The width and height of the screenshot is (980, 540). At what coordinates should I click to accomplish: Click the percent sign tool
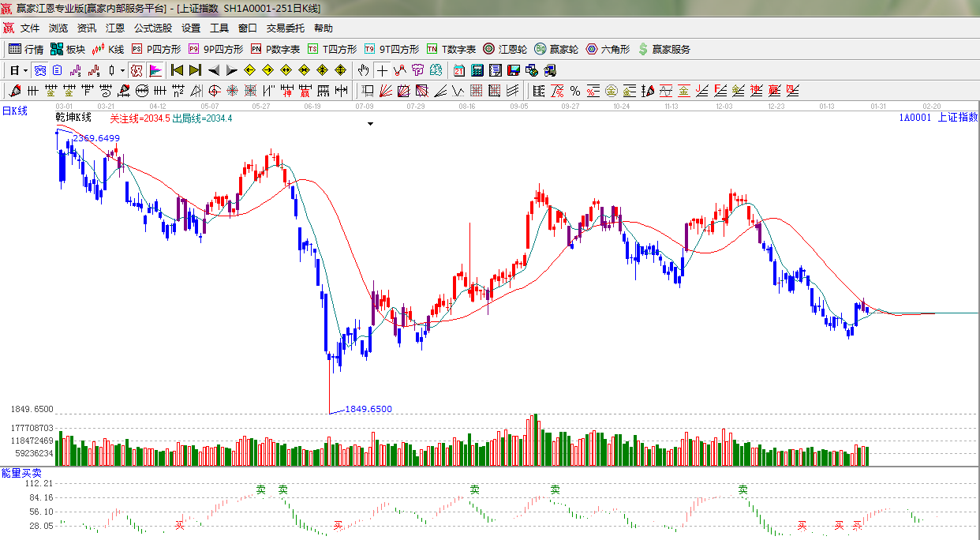pyautogui.click(x=574, y=91)
